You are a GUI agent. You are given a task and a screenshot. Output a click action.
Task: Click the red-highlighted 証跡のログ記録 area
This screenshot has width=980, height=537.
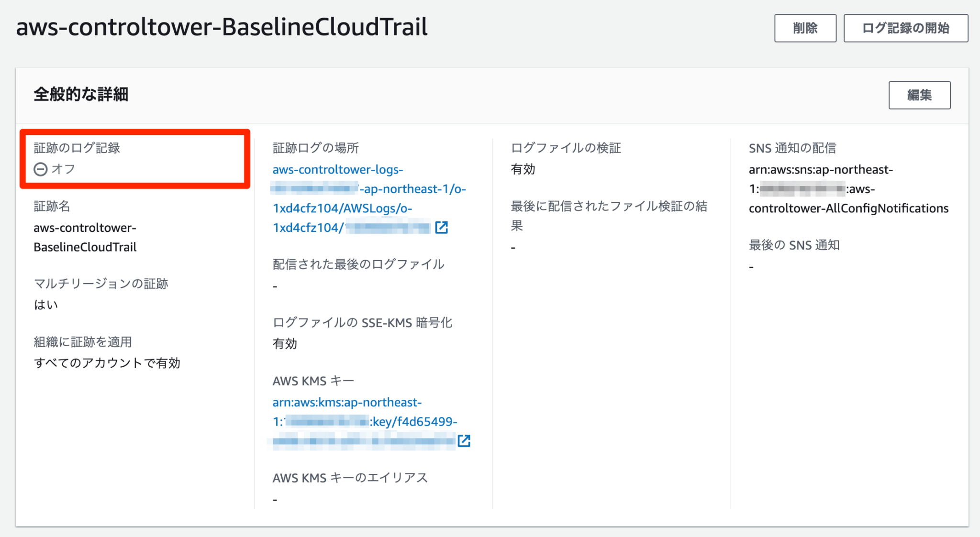point(134,159)
